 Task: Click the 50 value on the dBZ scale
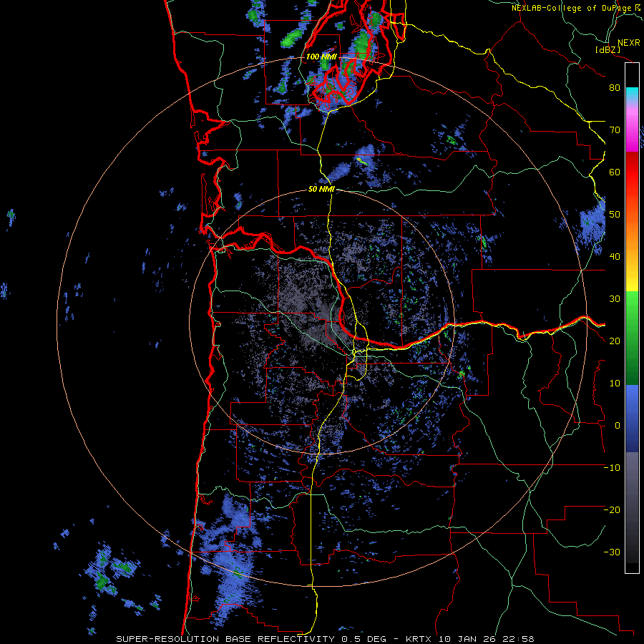click(x=615, y=215)
